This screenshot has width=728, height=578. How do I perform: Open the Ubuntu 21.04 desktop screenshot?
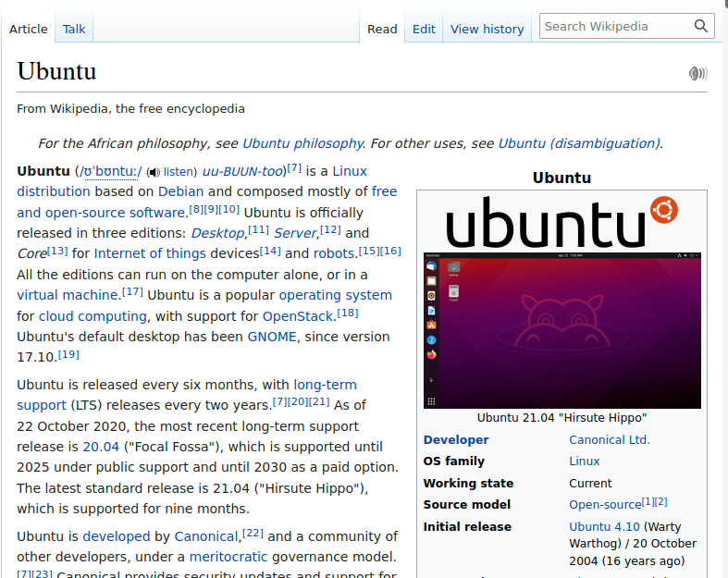tap(561, 330)
